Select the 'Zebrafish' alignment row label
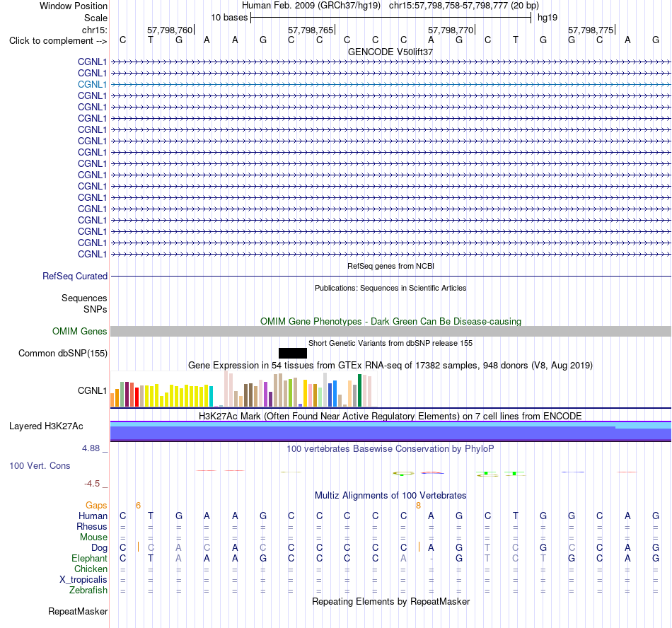Image resolution: width=672 pixels, height=628 pixels. click(88, 590)
